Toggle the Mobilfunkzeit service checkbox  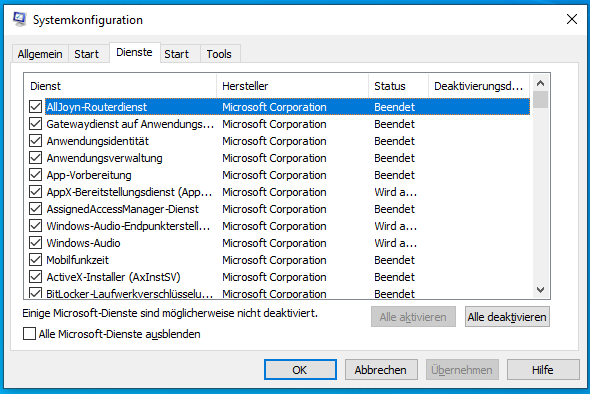35,260
